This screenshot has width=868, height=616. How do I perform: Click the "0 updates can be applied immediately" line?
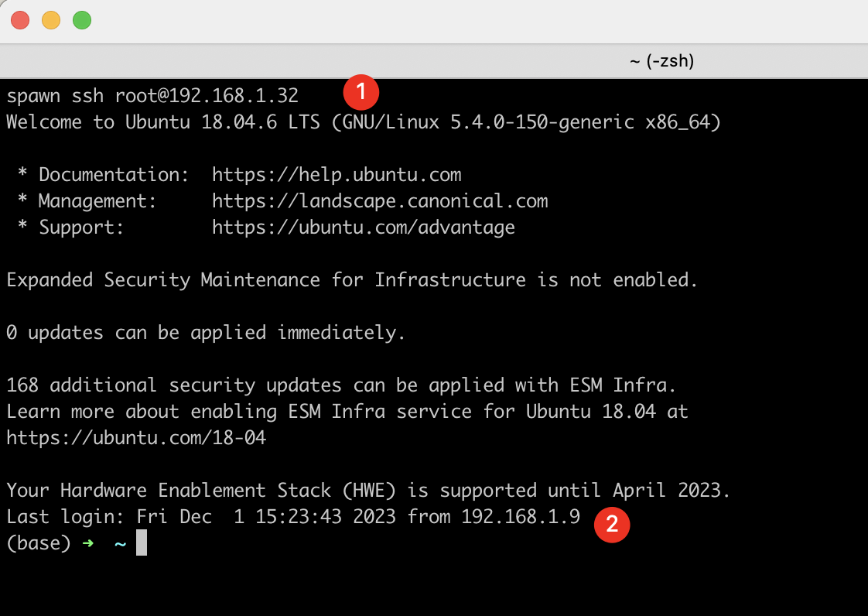[x=206, y=333]
